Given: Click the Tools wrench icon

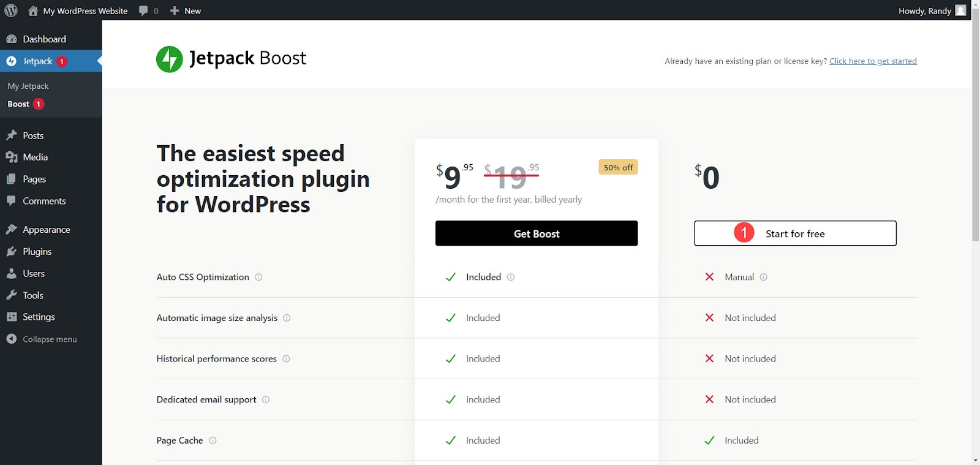Looking at the screenshot, I should pos(12,295).
